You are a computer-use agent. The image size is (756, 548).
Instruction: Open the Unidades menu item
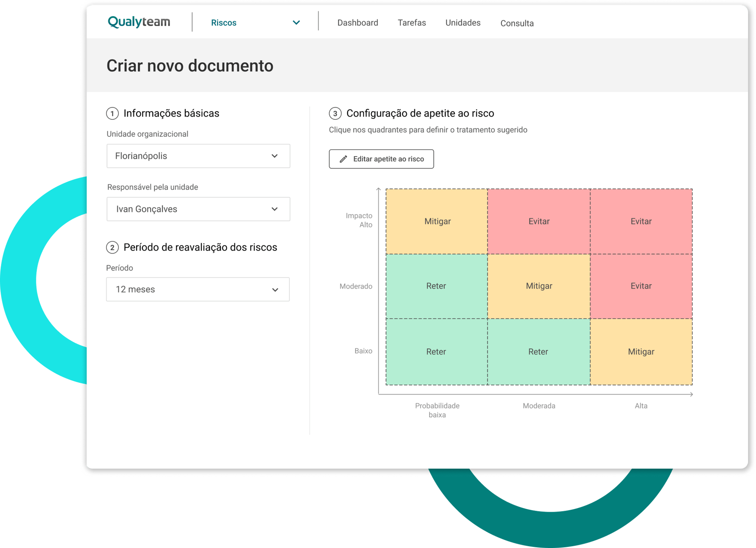tap(463, 23)
